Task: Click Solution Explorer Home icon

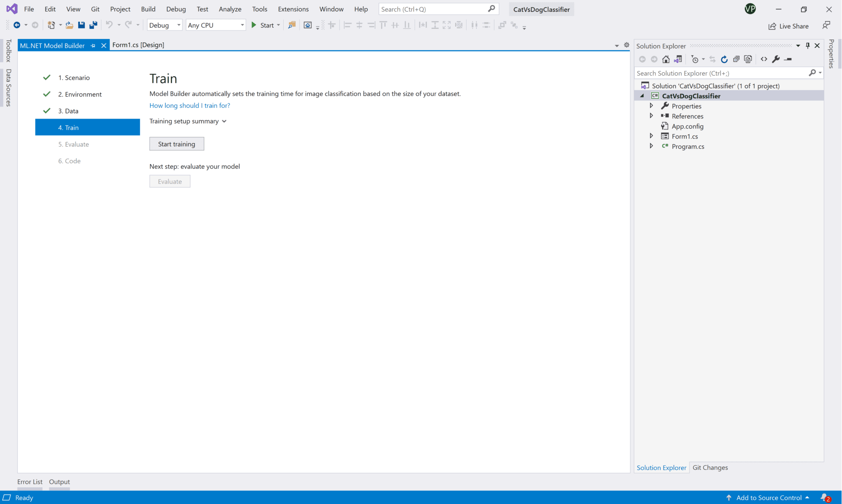Action: tap(666, 59)
